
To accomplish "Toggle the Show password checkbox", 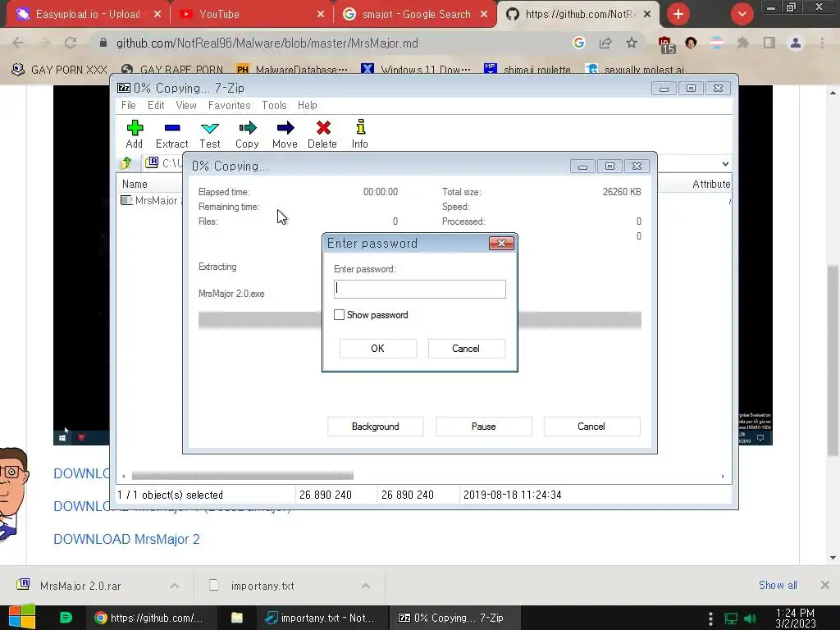I will coord(339,314).
